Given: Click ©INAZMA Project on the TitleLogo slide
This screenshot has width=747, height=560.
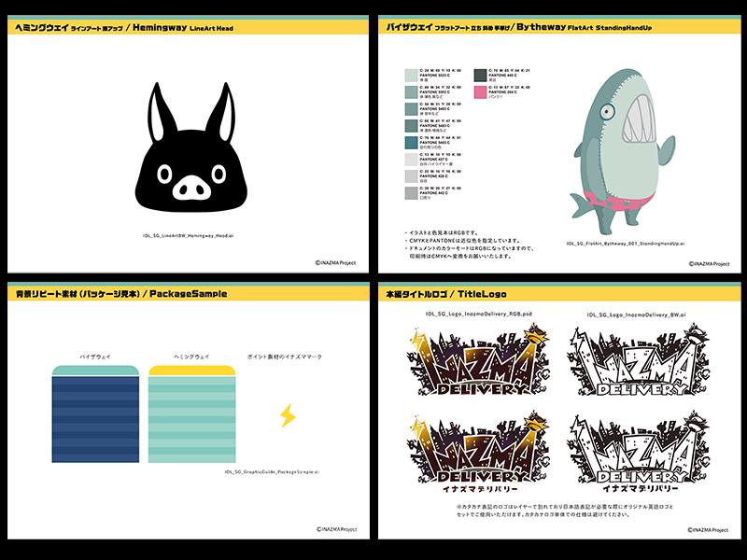Looking at the screenshot, I should [x=708, y=529].
